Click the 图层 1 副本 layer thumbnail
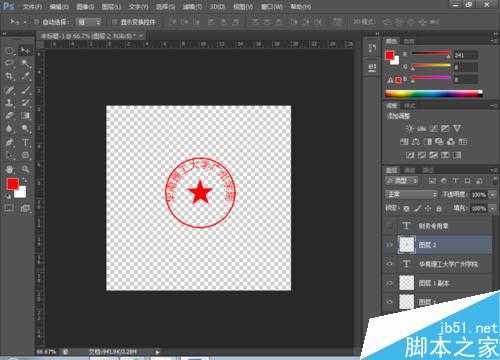 pos(407,283)
